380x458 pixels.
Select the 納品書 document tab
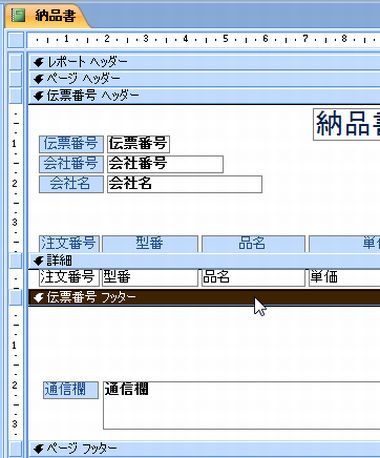pyautogui.click(x=47, y=16)
